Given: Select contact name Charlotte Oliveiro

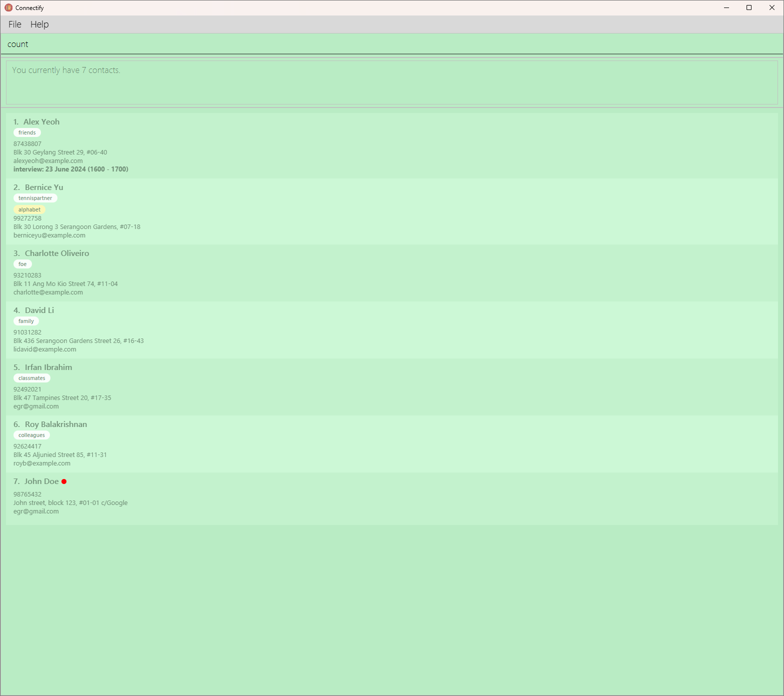Looking at the screenshot, I should 57,253.
